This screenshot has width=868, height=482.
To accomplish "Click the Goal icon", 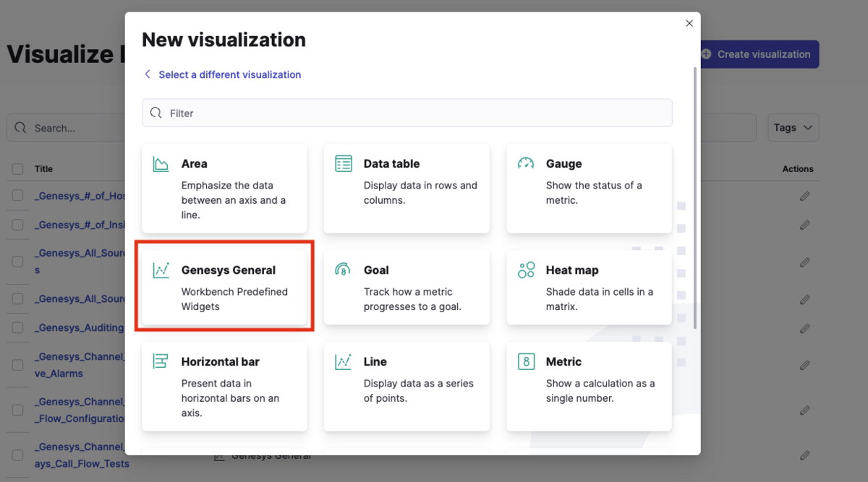I will (343, 270).
